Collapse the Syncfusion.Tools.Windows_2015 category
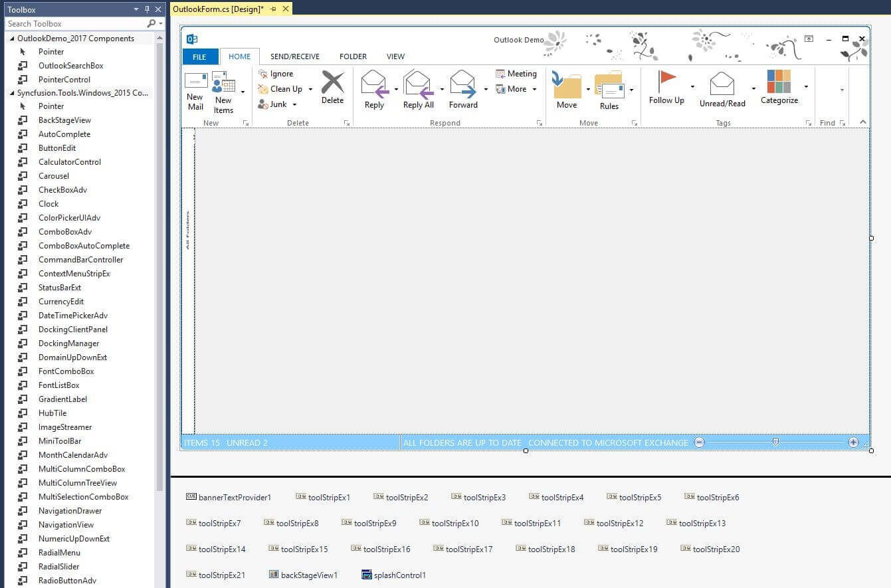The width and height of the screenshot is (891, 588). [12, 93]
